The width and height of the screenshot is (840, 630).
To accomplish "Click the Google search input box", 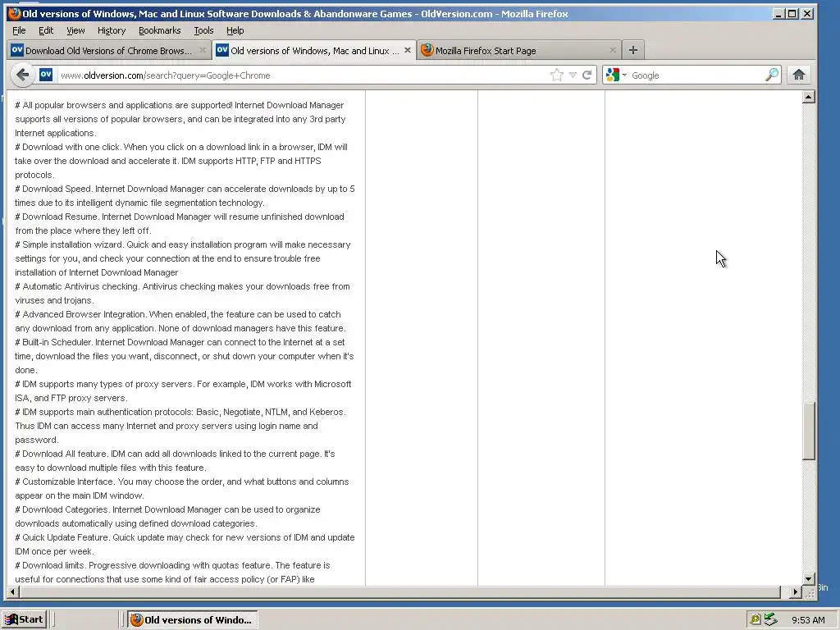I will coord(696,75).
